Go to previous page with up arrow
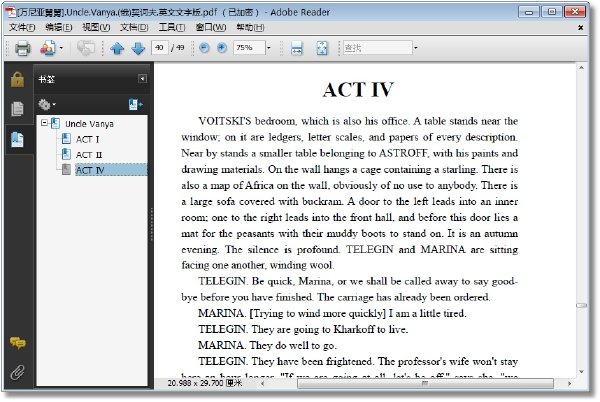The width and height of the screenshot is (600, 402). click(117, 49)
